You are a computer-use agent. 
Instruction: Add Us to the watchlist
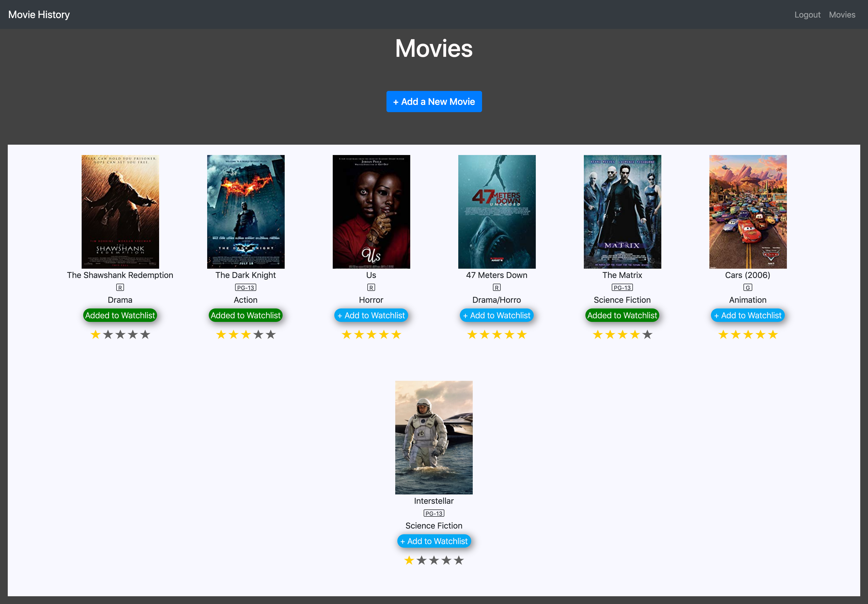[371, 315]
